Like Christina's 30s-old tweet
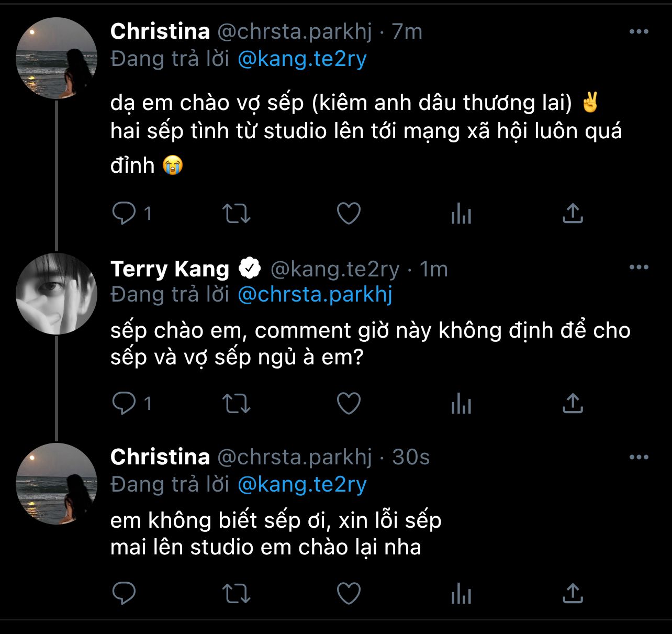 (x=349, y=594)
